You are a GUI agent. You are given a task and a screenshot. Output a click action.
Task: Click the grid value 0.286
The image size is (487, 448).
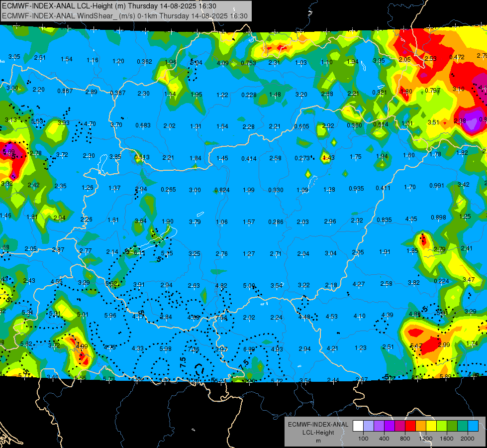pyautogui.click(x=276, y=222)
